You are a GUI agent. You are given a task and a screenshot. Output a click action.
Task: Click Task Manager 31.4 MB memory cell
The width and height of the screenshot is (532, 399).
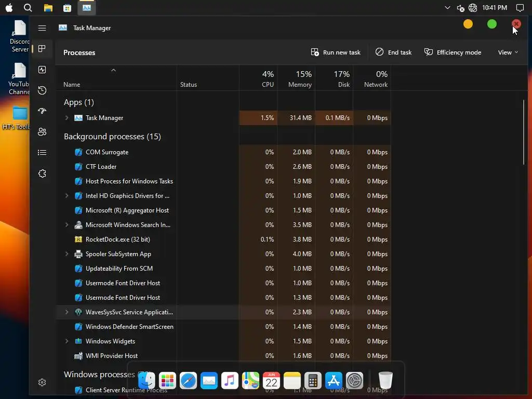(x=296, y=118)
